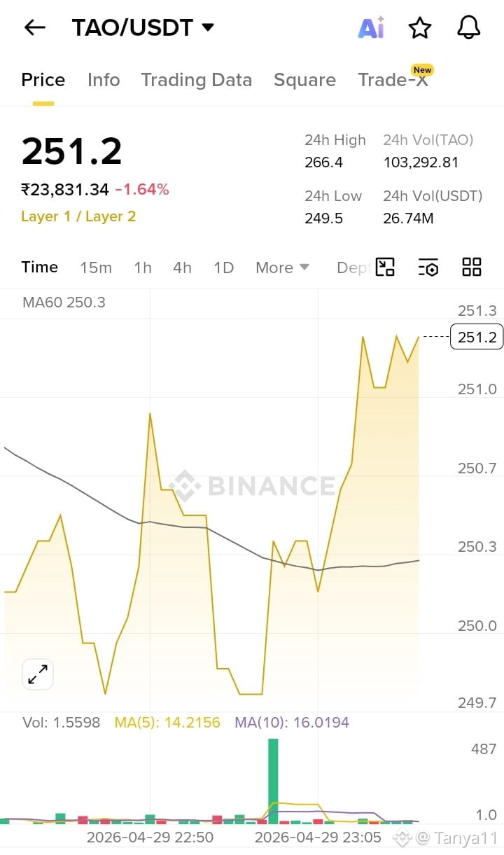
Task: Open the AI assistant icon
Action: [371, 27]
